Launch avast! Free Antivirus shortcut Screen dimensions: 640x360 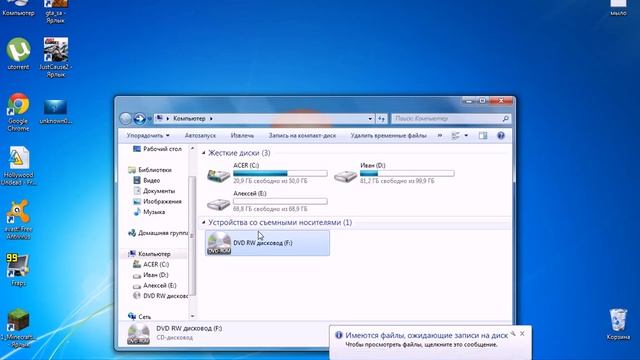click(x=18, y=211)
